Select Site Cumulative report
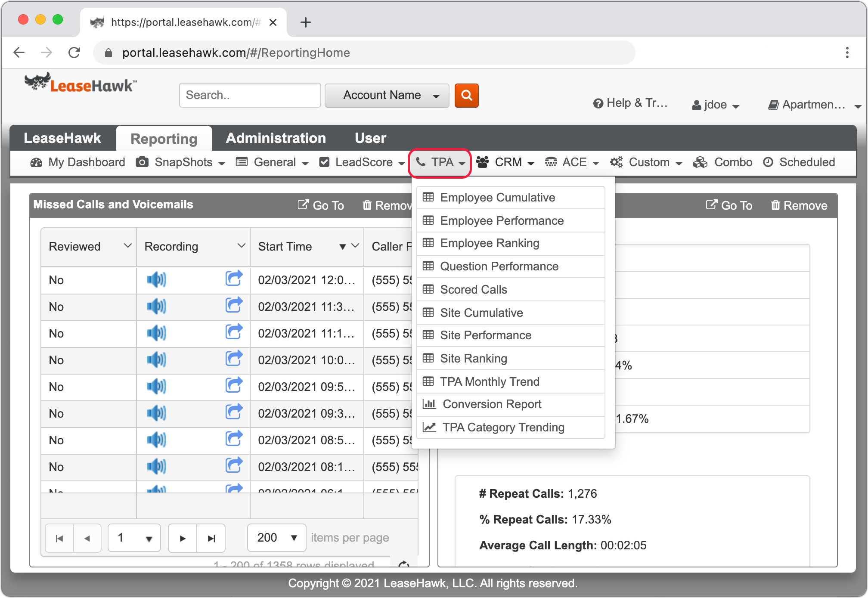Screen dimensions: 868x598 511,313
